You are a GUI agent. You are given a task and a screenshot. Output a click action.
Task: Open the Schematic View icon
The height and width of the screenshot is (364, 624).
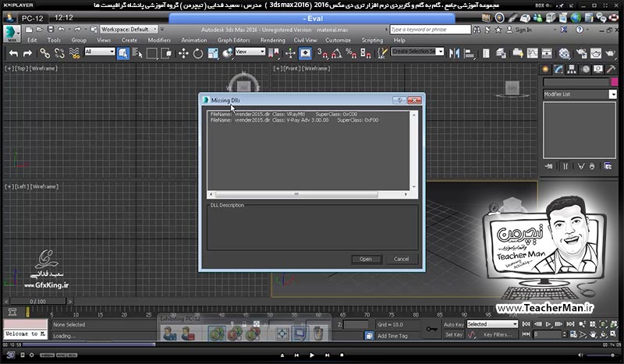click(x=548, y=53)
